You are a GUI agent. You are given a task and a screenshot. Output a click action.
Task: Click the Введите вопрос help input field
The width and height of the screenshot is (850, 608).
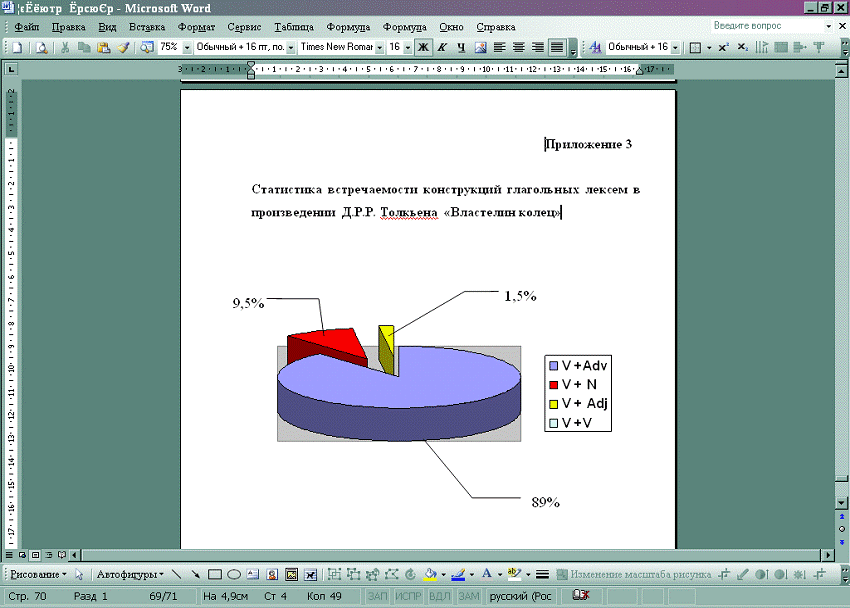765,25
